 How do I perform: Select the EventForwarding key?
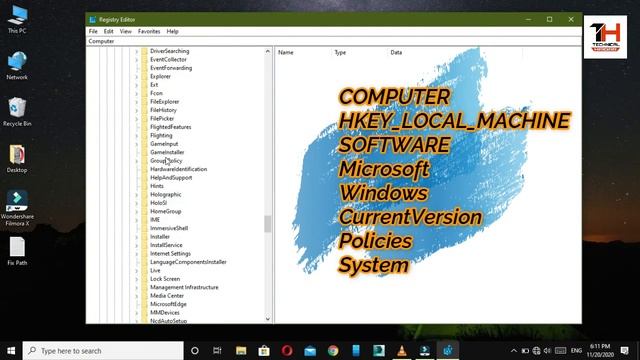pyautogui.click(x=171, y=68)
